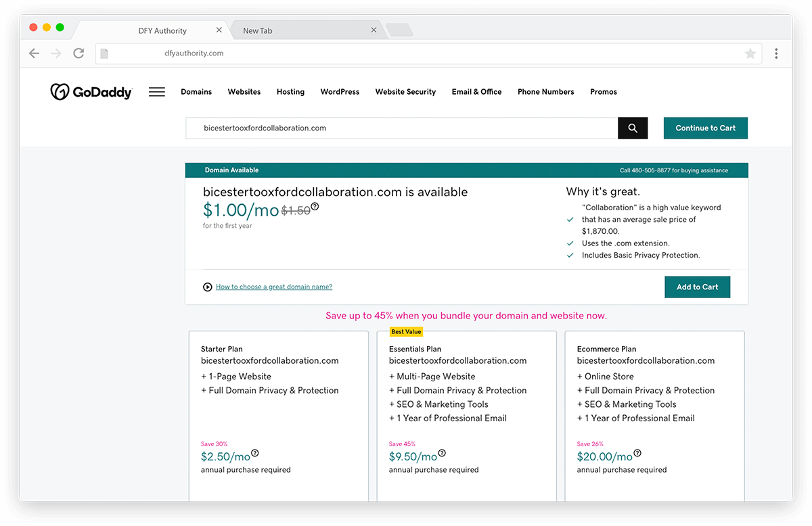Select the Ecommerce Plan card title
The height and width of the screenshot is (526, 812).
pos(607,349)
